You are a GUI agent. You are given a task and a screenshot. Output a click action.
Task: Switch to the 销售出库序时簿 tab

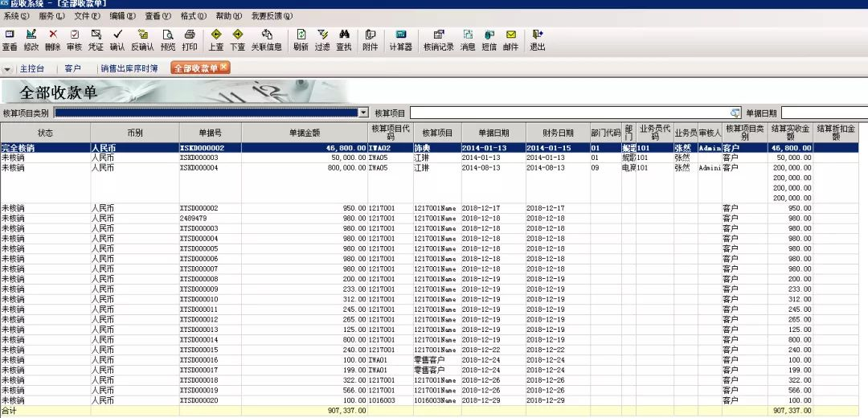pos(129,69)
